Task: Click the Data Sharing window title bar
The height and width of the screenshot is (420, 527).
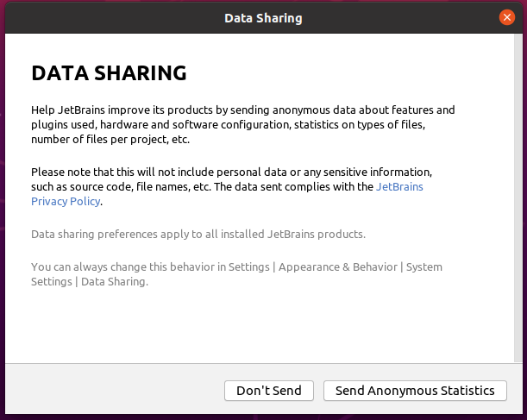Action: point(263,18)
